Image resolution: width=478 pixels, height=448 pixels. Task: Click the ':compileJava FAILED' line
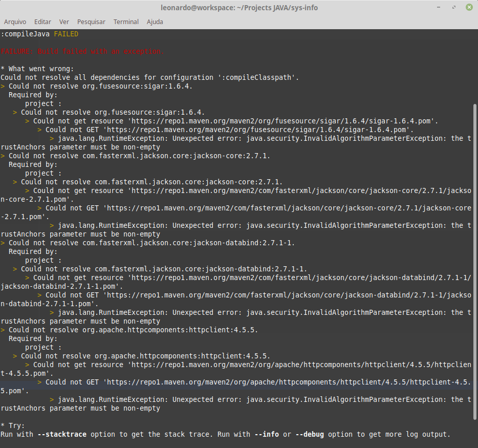pos(39,34)
